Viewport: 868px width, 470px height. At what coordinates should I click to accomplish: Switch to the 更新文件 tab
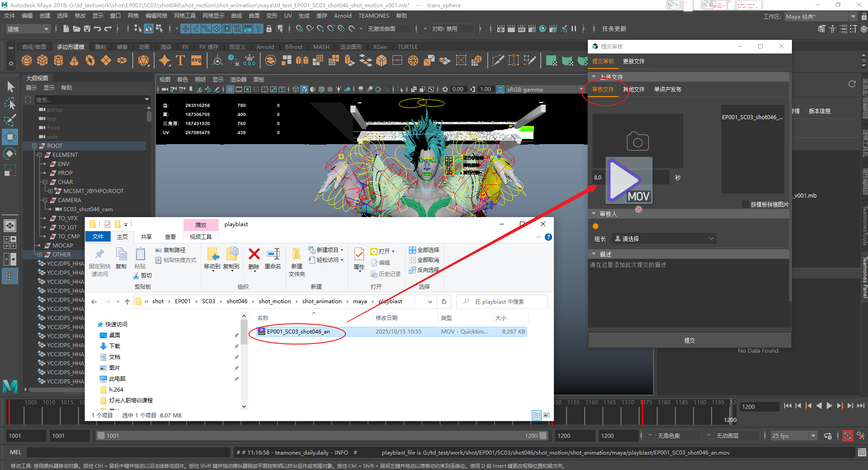click(633, 62)
